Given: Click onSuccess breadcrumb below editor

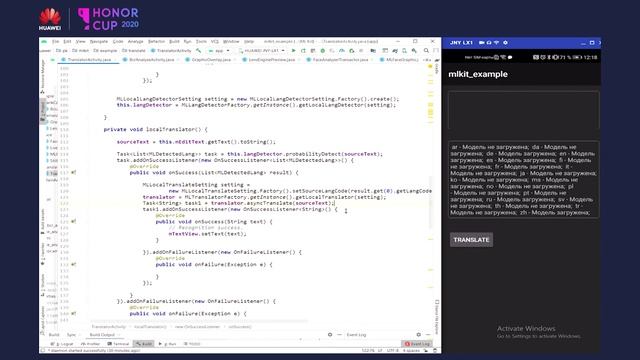Looking at the screenshot, I should coord(240,327).
